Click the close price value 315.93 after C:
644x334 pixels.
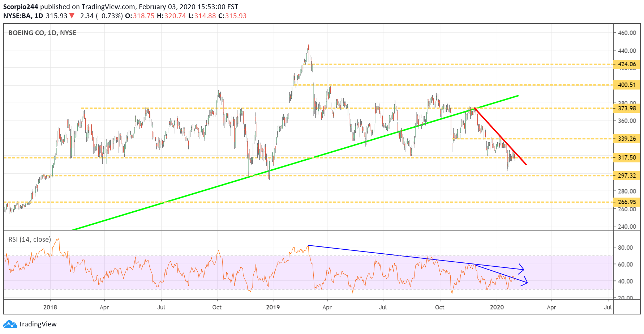[236, 16]
